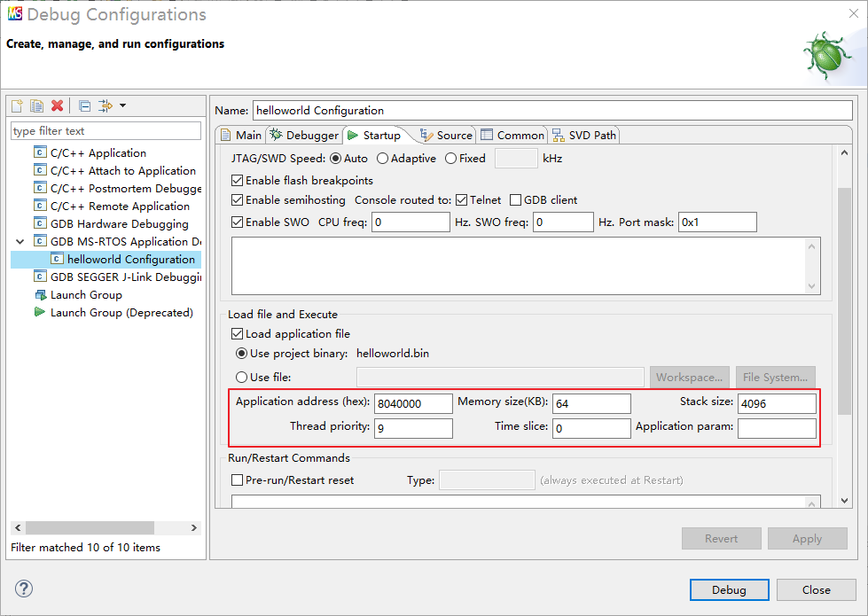
Task: Open help via the question mark icon
Action: (x=24, y=589)
